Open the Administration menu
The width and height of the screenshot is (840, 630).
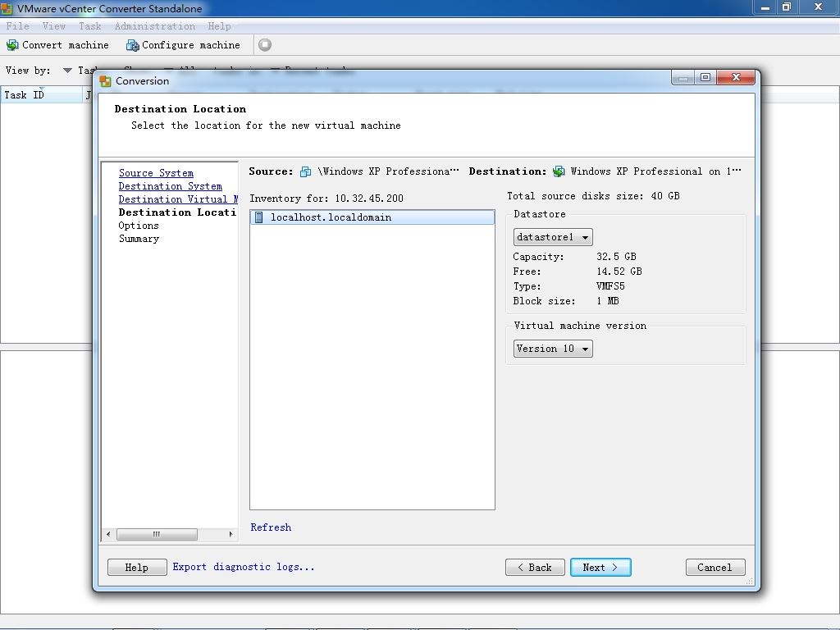155,25
